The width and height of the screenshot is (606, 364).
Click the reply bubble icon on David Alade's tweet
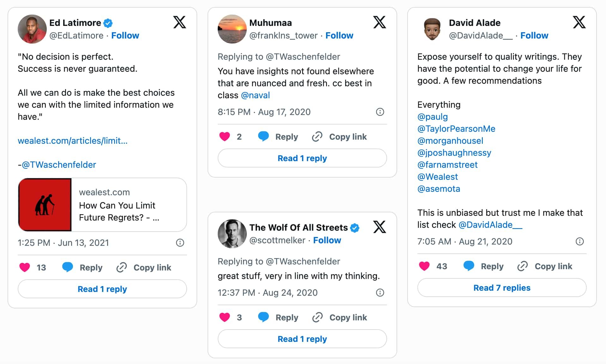point(469,266)
